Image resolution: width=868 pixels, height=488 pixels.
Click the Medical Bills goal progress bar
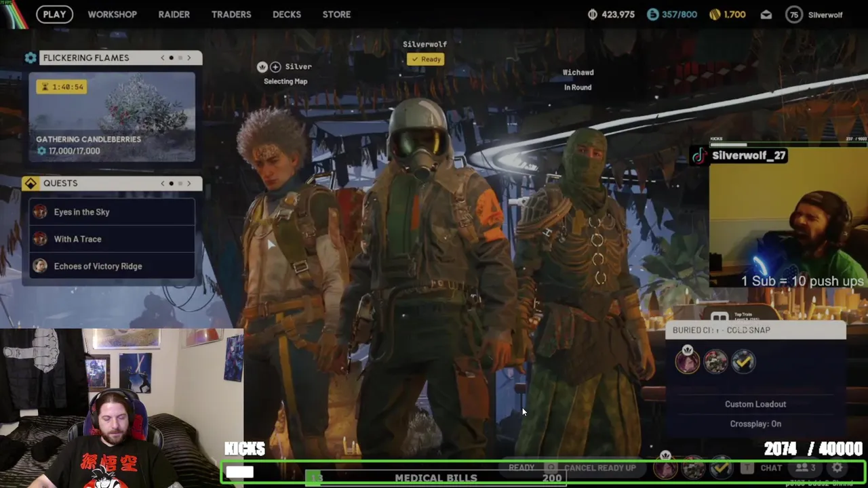[x=436, y=478]
